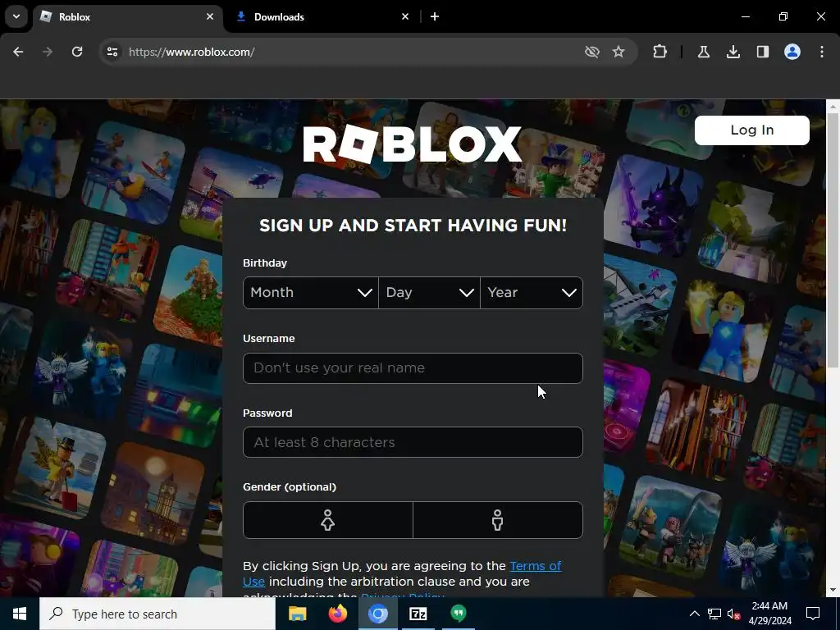Click the browser back arrow
This screenshot has width=840, height=630.
click(x=18, y=52)
